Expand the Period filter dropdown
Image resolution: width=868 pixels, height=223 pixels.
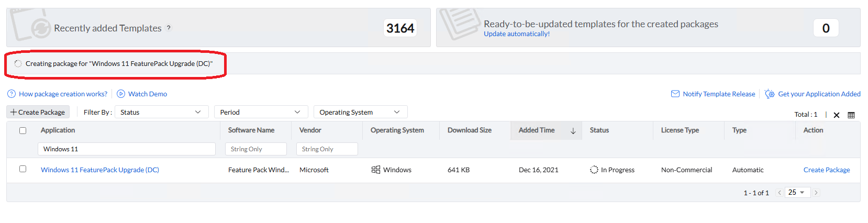tap(260, 112)
